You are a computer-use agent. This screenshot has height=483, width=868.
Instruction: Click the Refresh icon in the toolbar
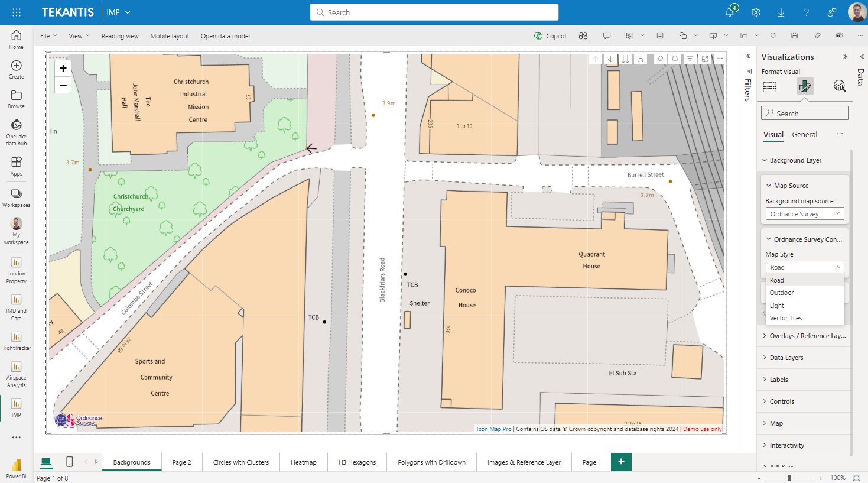point(773,35)
